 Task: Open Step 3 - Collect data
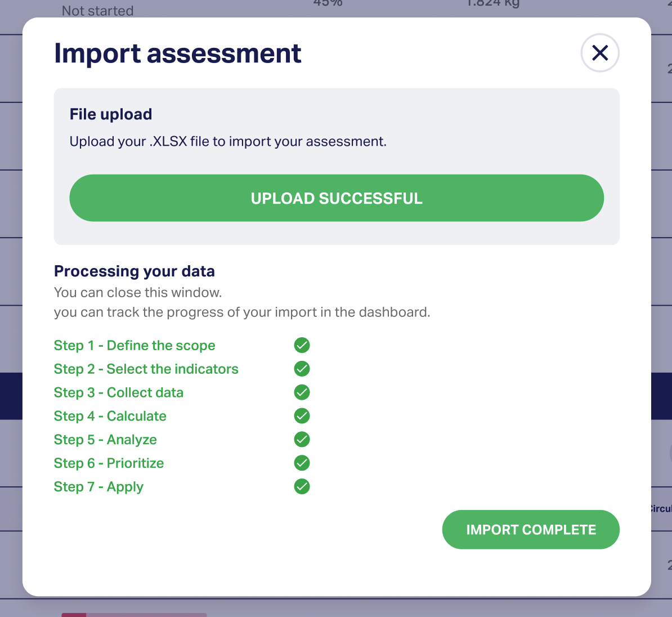[x=119, y=393]
